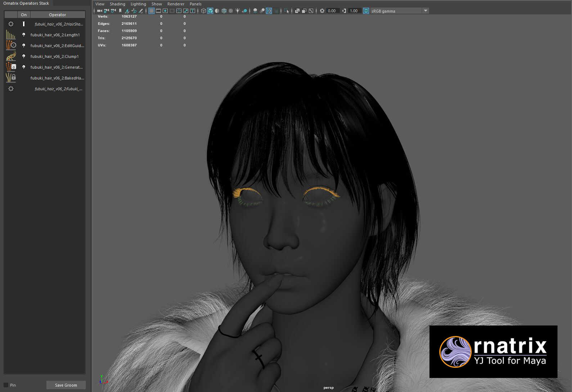Screen dimensions: 572x392
Task: Click the gear icon beside Fubuki_ row
Action: [x=11, y=89]
